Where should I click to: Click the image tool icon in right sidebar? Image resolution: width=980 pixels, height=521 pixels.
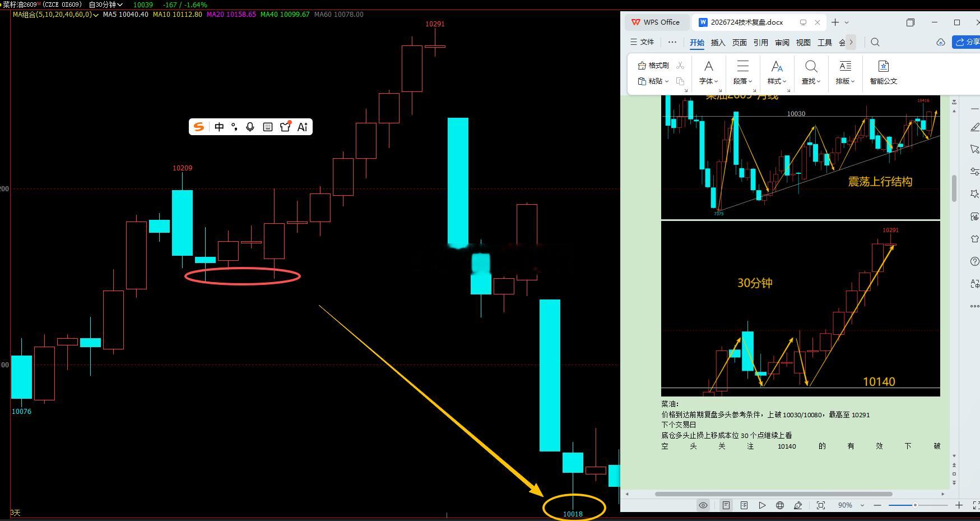[x=975, y=216]
